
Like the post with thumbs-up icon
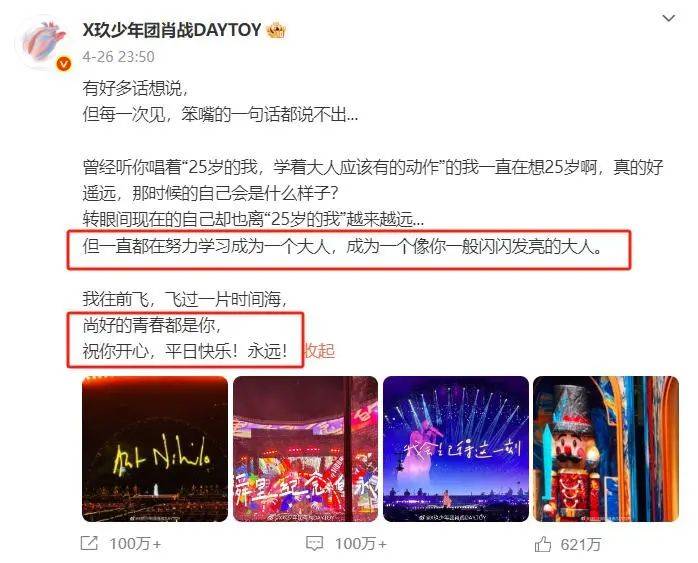point(543,543)
